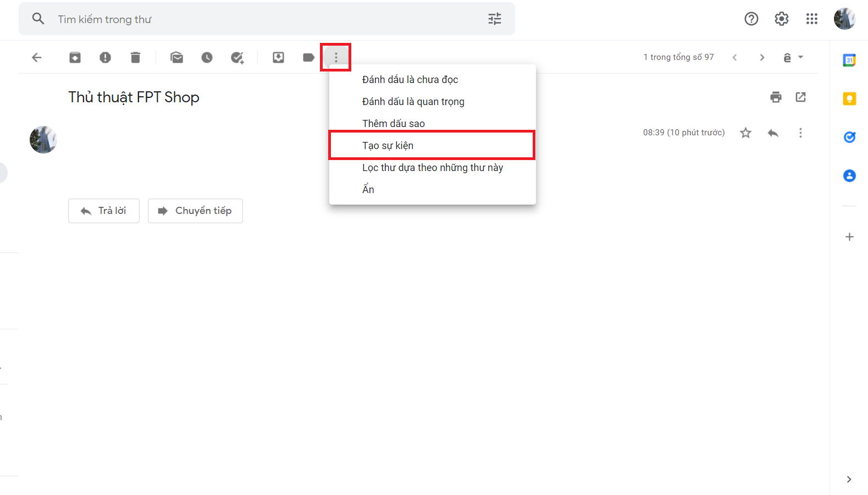Archive this email
The width and height of the screenshot is (868, 495).
coord(75,57)
